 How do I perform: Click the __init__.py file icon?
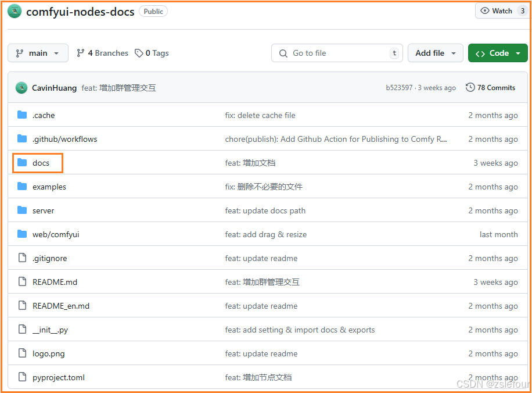click(23, 329)
